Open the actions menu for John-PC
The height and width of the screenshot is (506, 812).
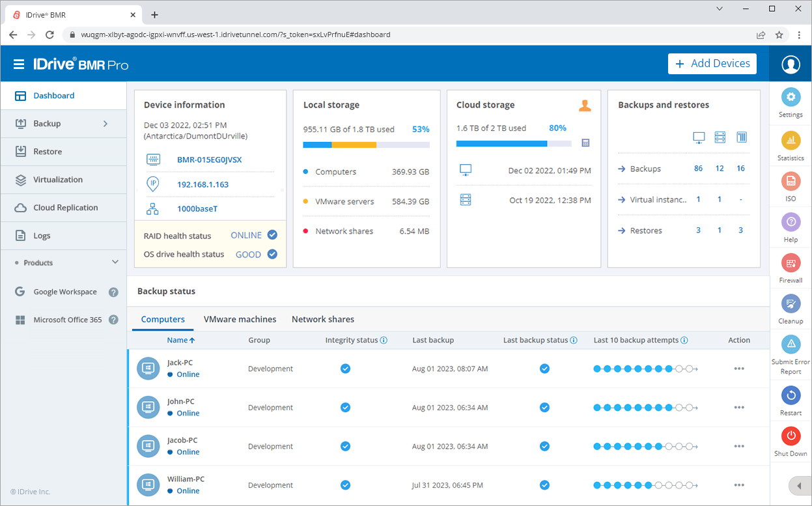coord(739,407)
